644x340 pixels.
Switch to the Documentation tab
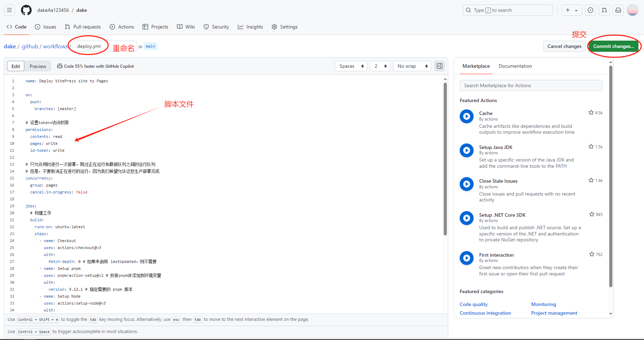[x=515, y=66]
